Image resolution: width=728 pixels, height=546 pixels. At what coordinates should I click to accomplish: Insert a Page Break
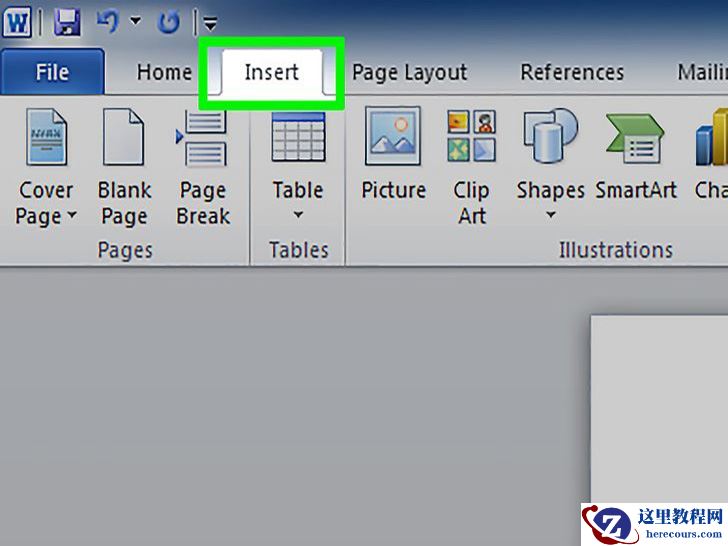tap(203, 167)
